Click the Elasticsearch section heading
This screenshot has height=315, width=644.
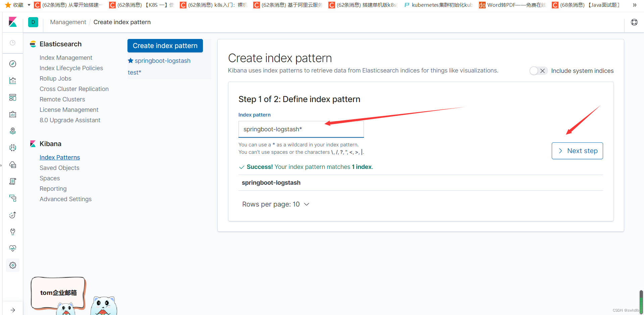(x=60, y=44)
